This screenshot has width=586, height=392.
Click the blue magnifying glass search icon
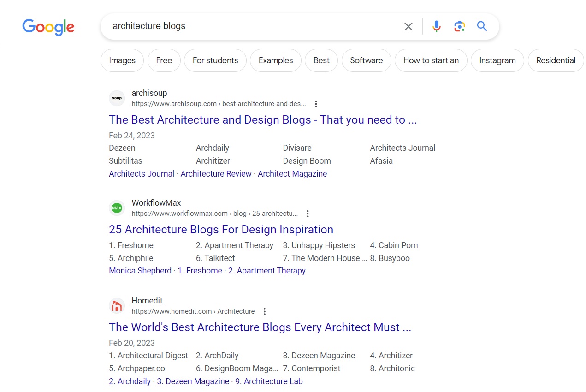point(482,26)
